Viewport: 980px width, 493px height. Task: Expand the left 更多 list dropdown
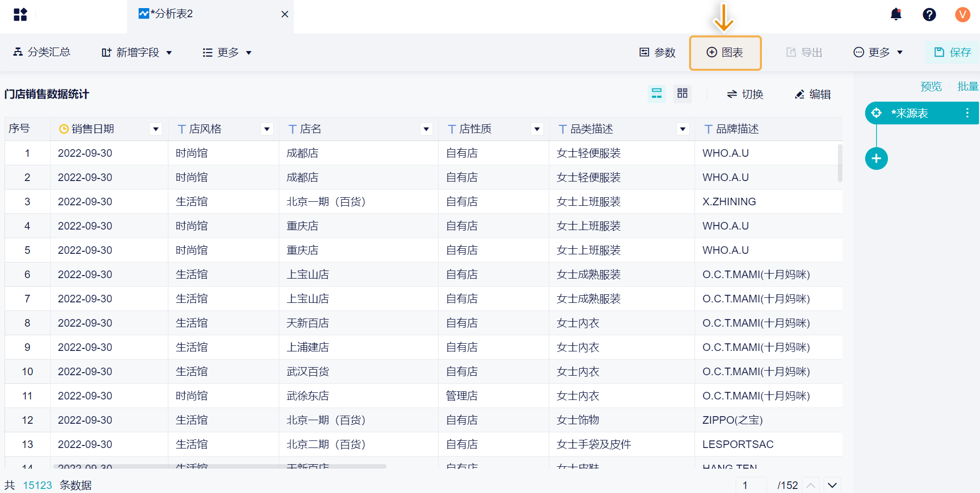point(227,53)
